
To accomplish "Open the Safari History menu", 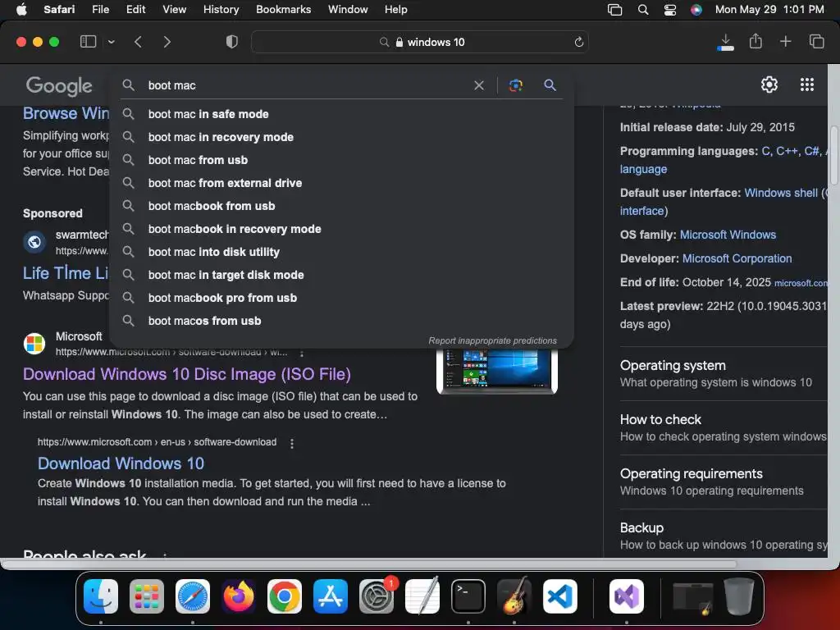I will click(221, 10).
